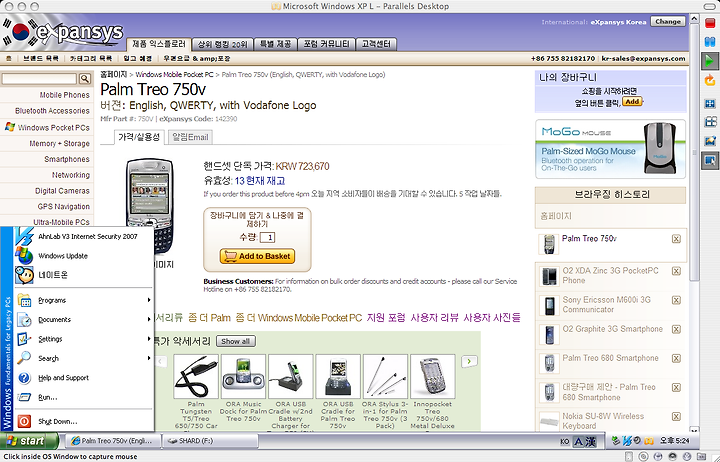Viewport: 720px width, 462px height.
Task: Remove Sony Ericsson M600i from browsing history
Action: tap(676, 300)
